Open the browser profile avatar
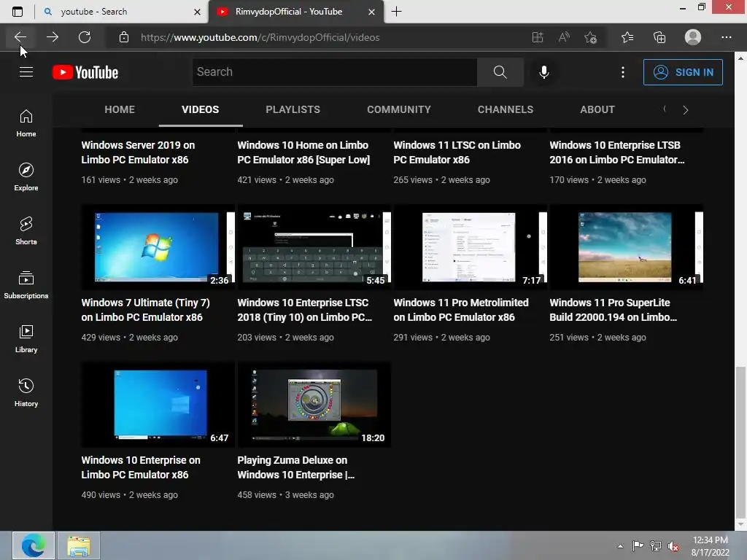The height and width of the screenshot is (560, 747). (693, 37)
